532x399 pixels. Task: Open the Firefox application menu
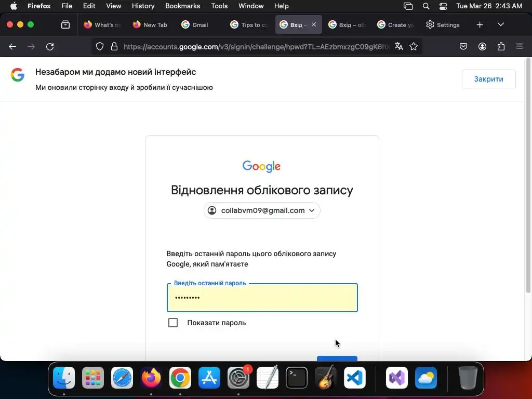pyautogui.click(x=39, y=6)
